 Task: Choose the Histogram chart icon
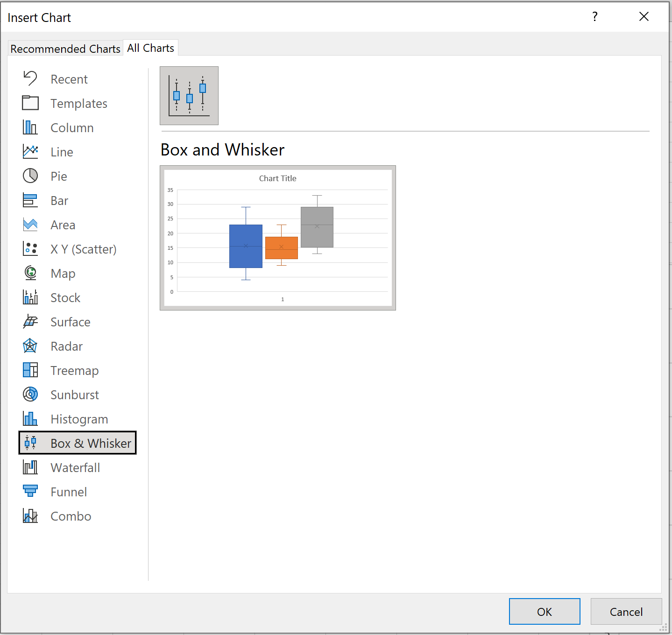[x=30, y=418]
